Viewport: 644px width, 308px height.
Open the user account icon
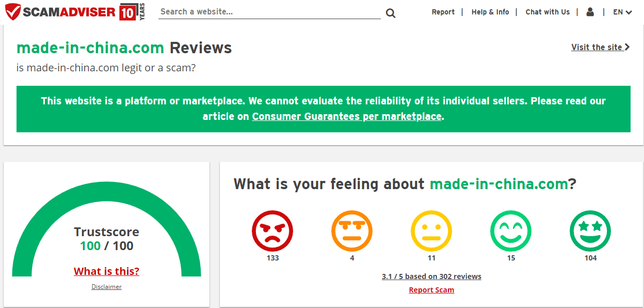tap(590, 12)
